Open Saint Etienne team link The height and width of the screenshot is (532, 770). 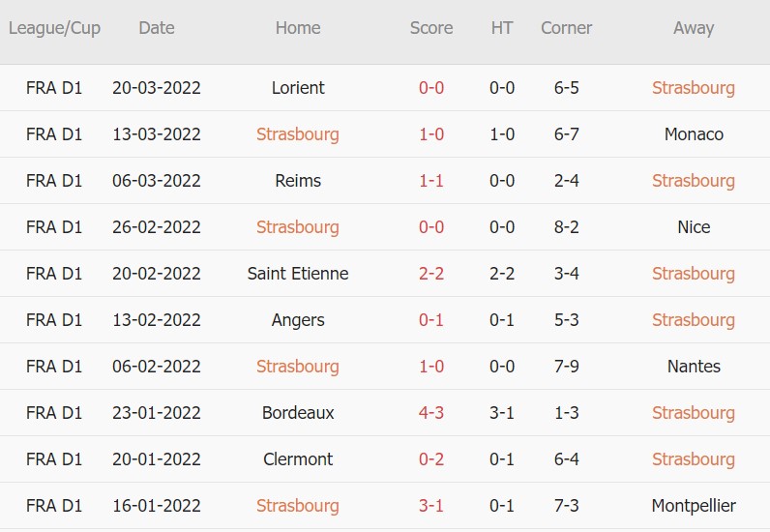coord(298,274)
